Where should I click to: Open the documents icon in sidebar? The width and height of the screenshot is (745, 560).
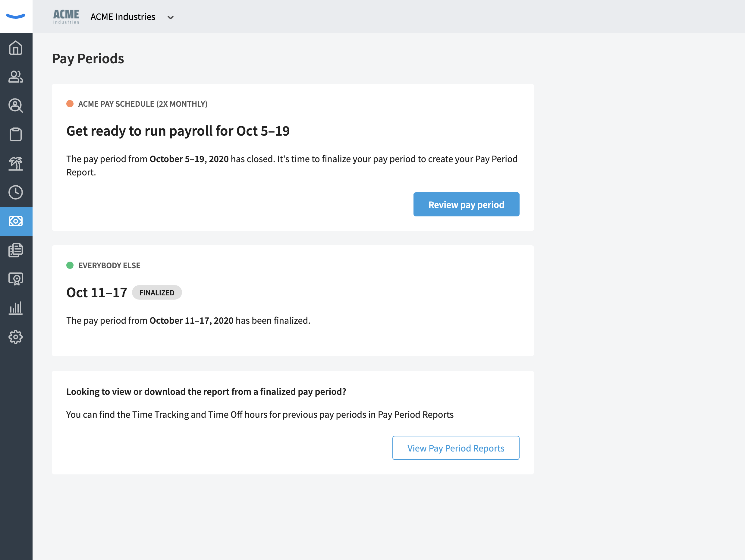tap(16, 250)
